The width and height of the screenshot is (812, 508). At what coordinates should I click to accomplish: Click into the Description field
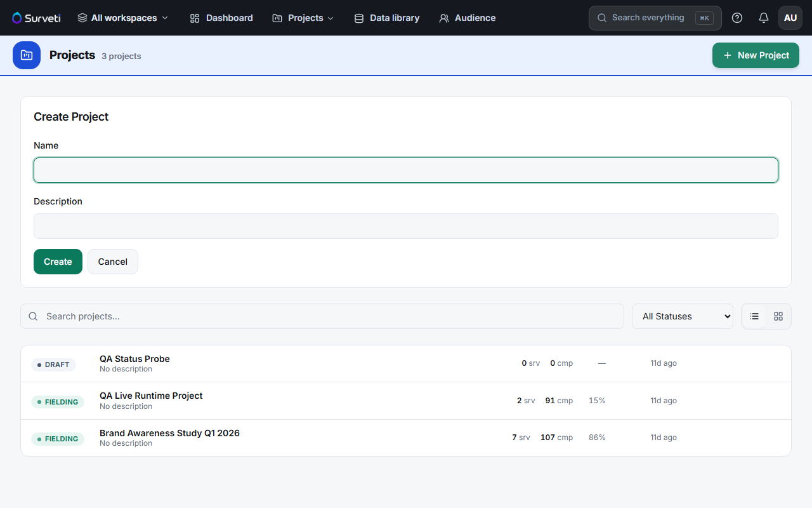pyautogui.click(x=406, y=226)
